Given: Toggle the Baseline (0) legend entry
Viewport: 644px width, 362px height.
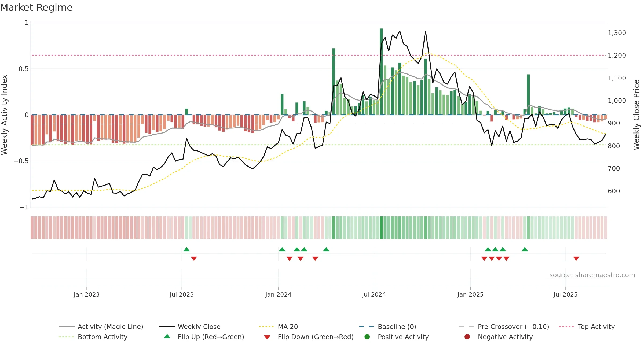Looking at the screenshot, I should (387, 327).
